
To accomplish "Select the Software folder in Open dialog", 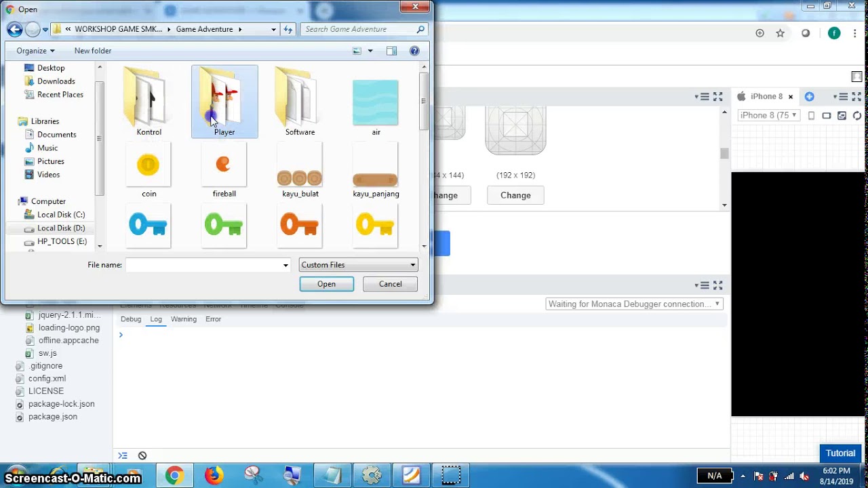I will (300, 103).
